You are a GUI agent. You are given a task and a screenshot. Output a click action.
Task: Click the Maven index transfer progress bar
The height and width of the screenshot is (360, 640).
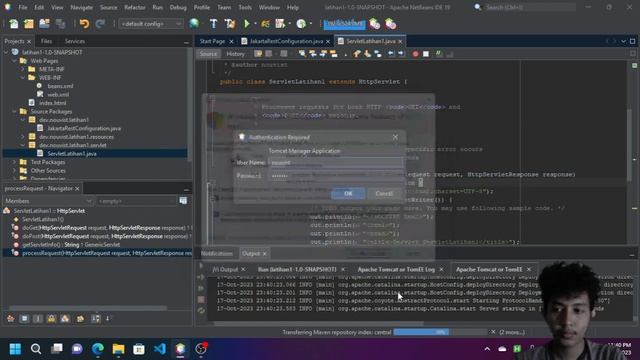click(441, 332)
